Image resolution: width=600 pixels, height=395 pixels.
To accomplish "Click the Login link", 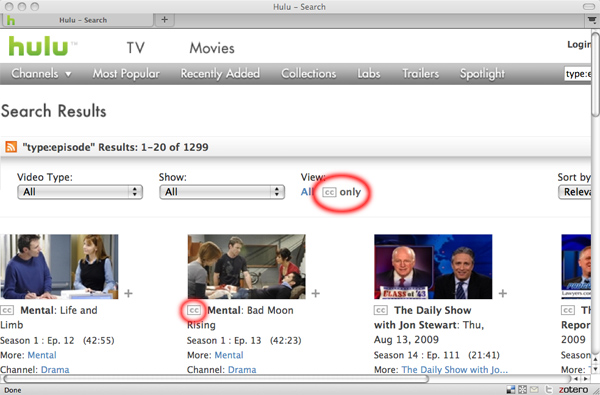I will click(x=579, y=44).
